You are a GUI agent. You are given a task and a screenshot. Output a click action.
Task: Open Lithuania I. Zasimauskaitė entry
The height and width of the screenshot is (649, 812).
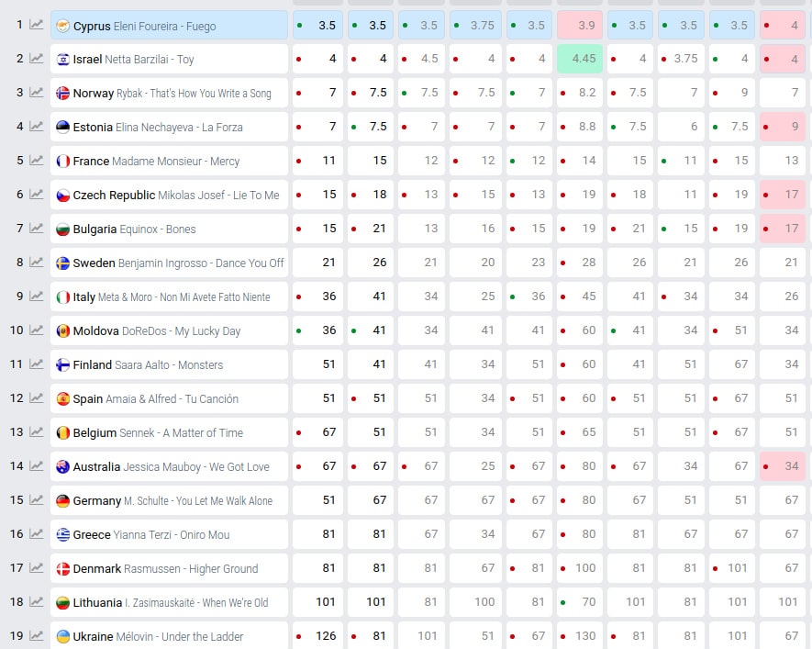(x=169, y=602)
